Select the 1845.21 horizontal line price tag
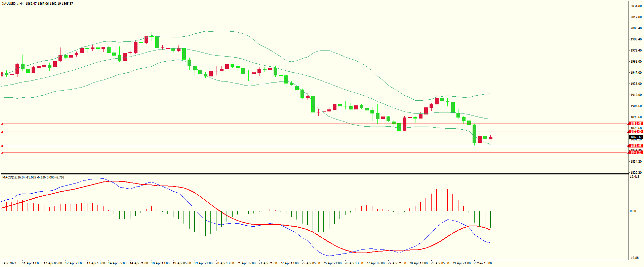The width and height of the screenshot is (644, 267). click(636, 153)
